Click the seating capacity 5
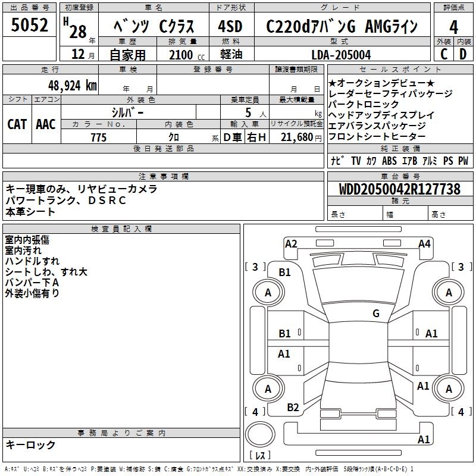Image resolution: width=476 pixels, height=476 pixels. 248,112
